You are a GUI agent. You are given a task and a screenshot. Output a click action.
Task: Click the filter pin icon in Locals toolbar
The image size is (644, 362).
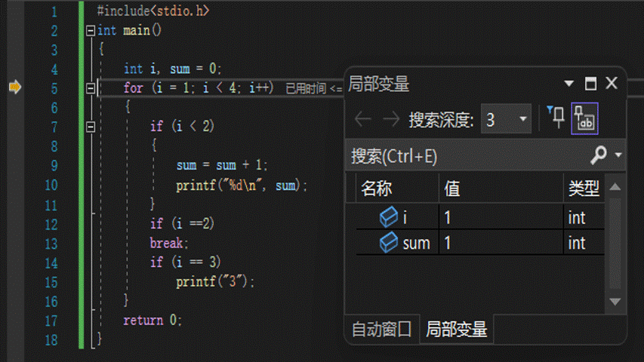[556, 118]
